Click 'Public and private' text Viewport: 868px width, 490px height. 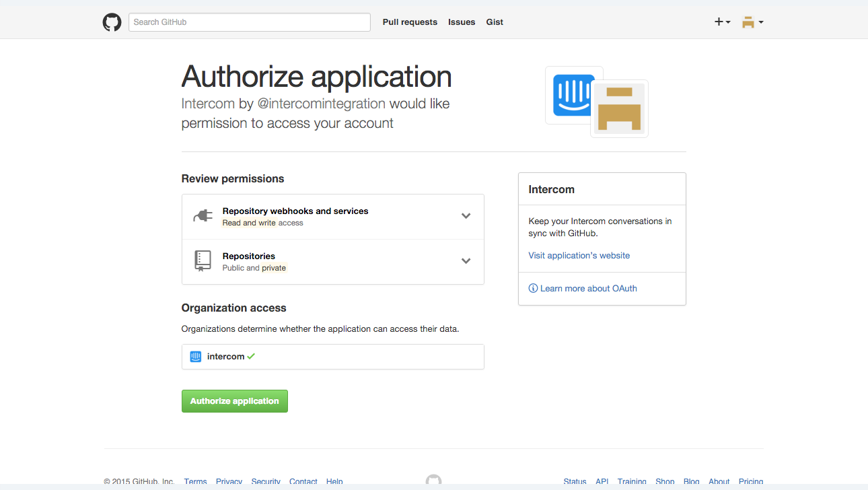coord(254,268)
